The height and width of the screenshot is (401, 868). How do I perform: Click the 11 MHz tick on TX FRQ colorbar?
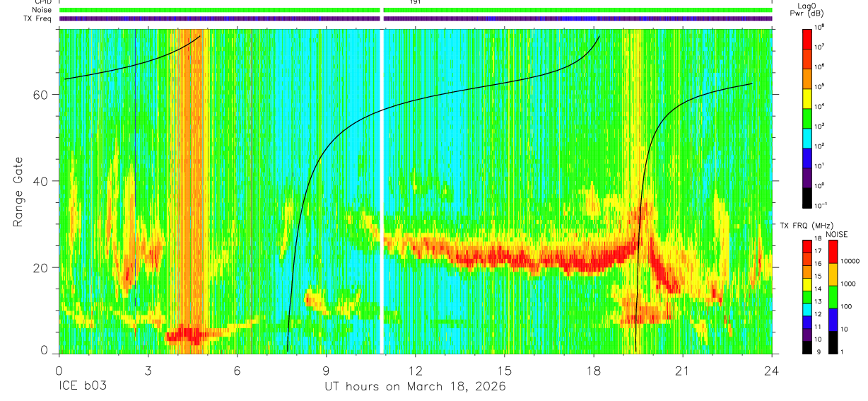[x=817, y=327]
